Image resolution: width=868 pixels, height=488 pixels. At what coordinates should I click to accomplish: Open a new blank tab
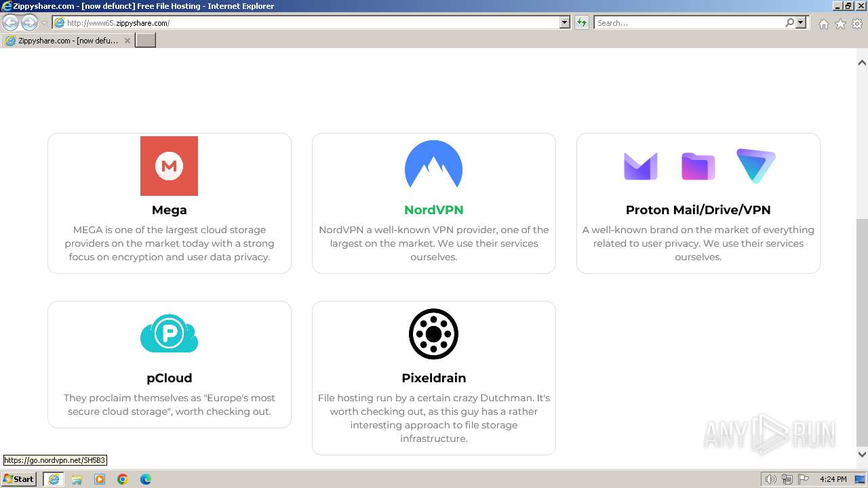(146, 41)
